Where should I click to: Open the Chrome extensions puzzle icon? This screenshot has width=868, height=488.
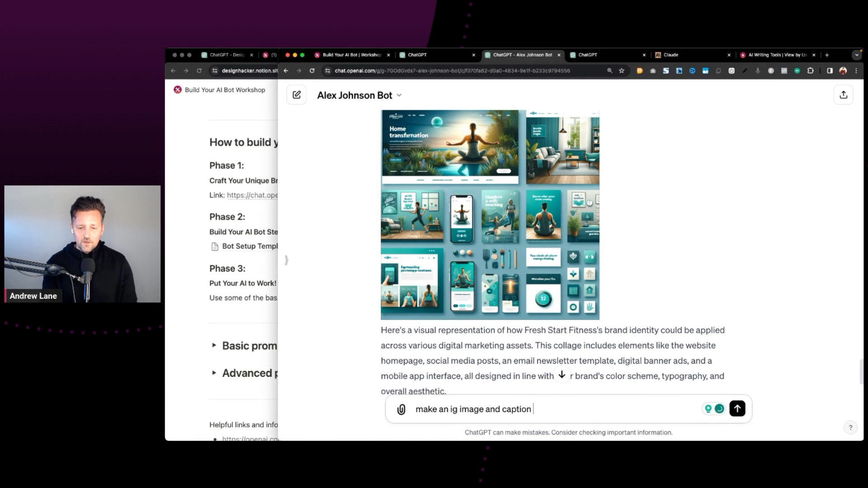811,71
